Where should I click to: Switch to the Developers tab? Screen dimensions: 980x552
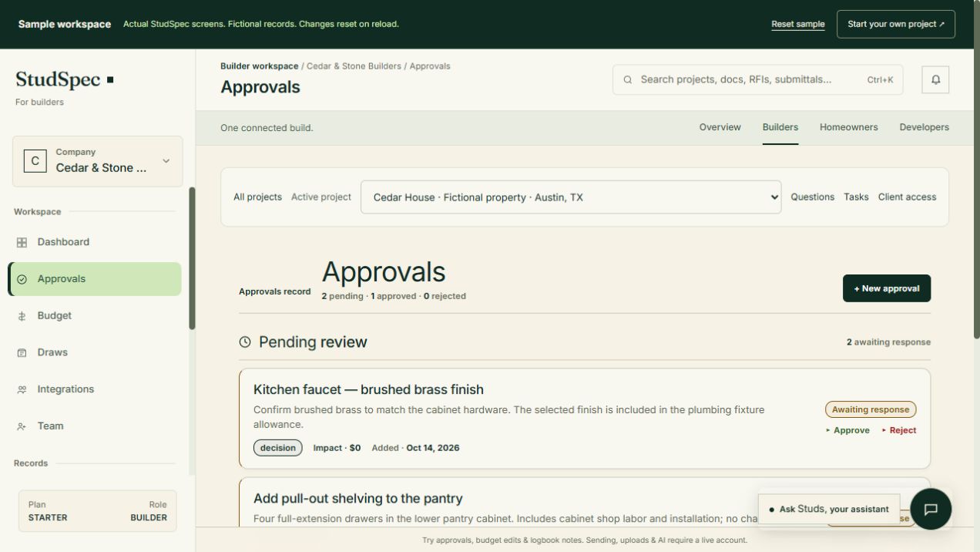tap(924, 127)
